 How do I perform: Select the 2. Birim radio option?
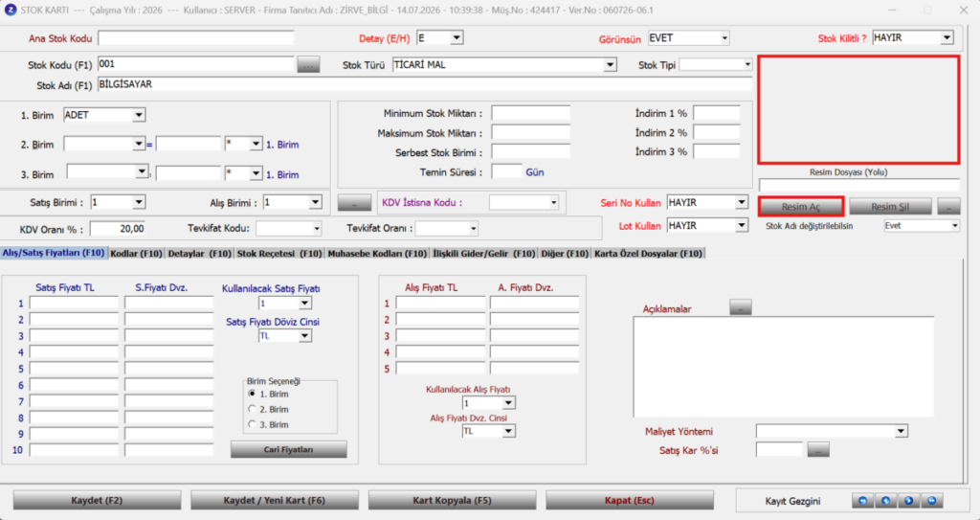(x=252, y=409)
